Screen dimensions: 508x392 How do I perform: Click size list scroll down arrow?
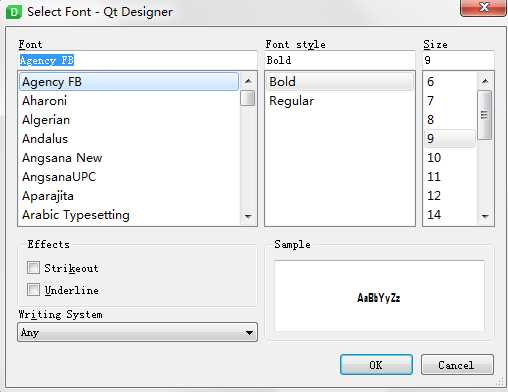coord(485,216)
